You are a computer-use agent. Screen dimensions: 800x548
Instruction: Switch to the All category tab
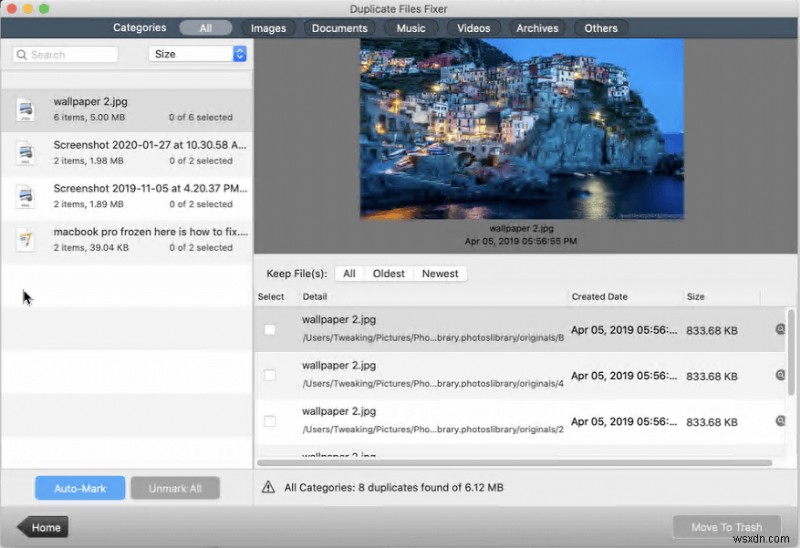(206, 28)
